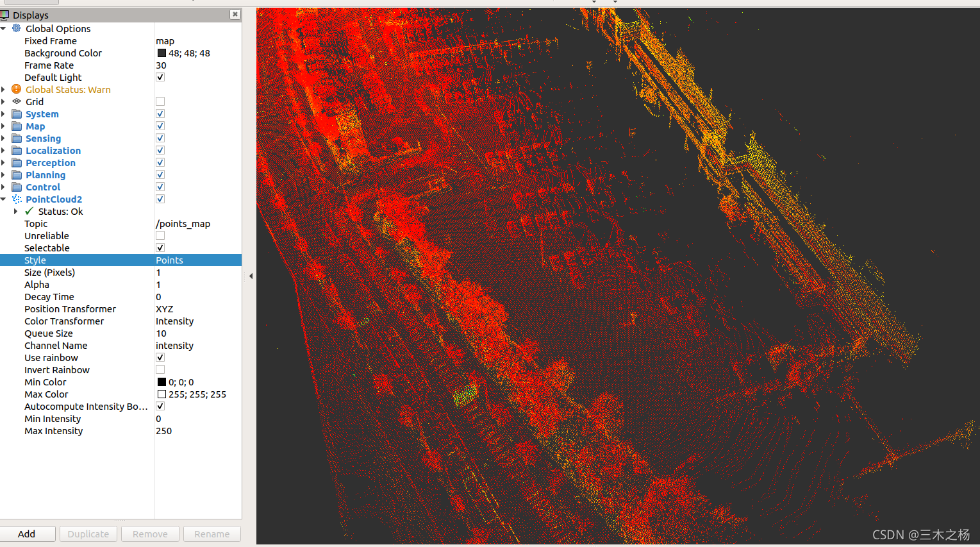Image resolution: width=980 pixels, height=547 pixels.
Task: Disable the Control group checkbox
Action: (x=160, y=187)
